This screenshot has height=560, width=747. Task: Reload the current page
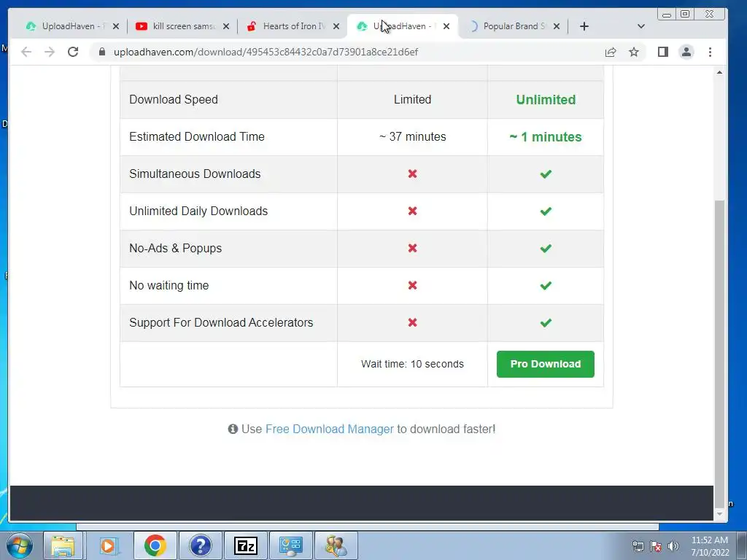pos(73,52)
